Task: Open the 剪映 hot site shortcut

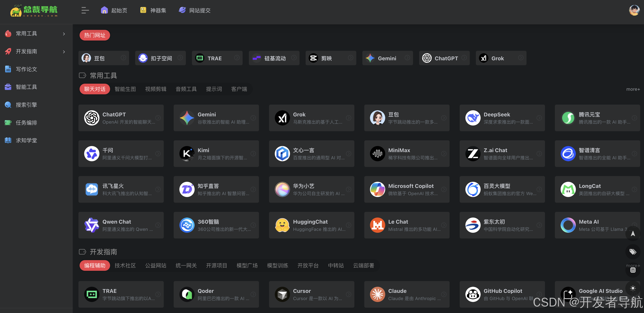Action: pos(331,58)
